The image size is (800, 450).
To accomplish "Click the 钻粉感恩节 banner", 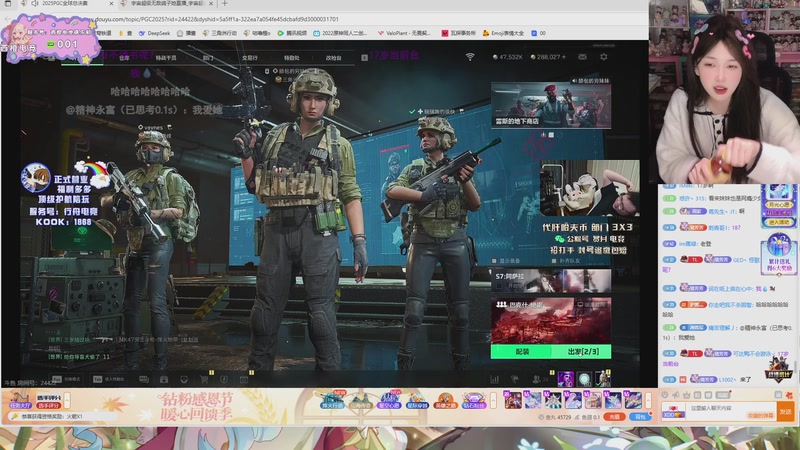I will tap(196, 406).
